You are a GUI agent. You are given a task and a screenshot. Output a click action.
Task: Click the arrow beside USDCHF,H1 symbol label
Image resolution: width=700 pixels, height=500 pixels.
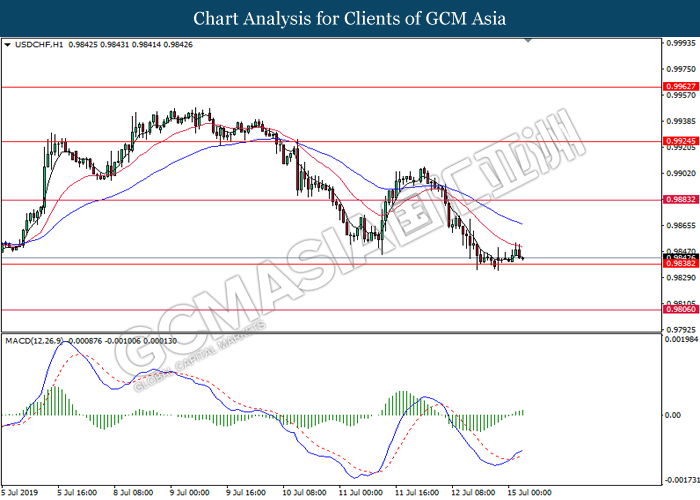[7, 45]
